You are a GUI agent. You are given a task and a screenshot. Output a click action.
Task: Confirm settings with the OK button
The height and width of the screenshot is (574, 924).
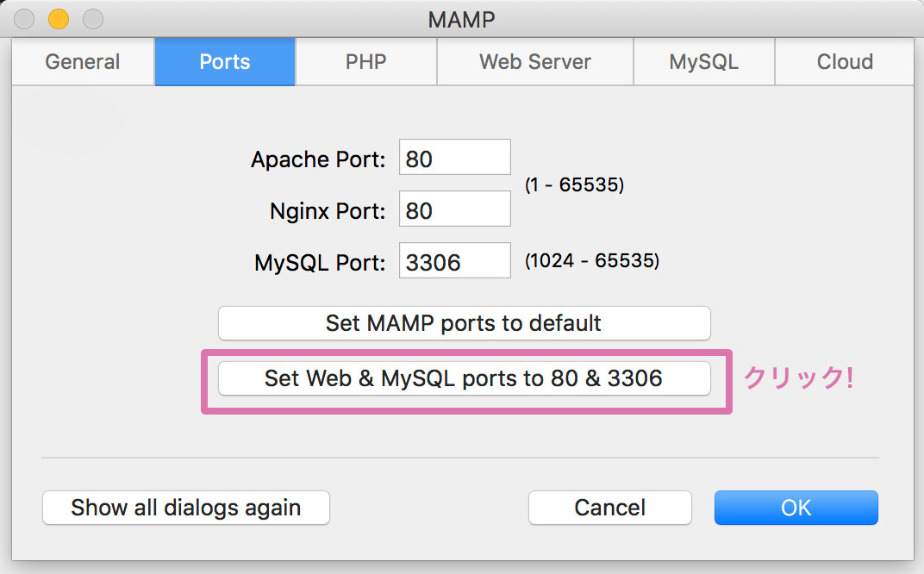[x=796, y=508]
